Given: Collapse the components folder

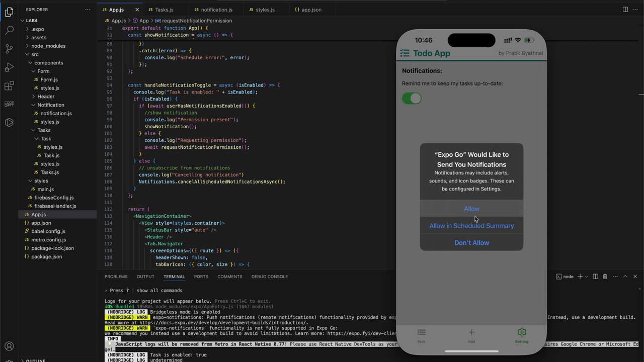Looking at the screenshot, I should (49, 63).
